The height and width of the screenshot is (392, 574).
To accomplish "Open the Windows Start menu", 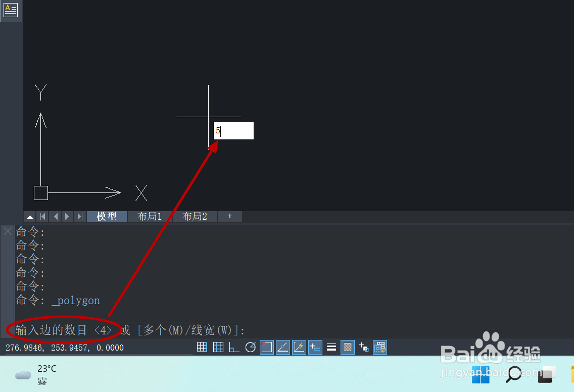I will click(481, 374).
